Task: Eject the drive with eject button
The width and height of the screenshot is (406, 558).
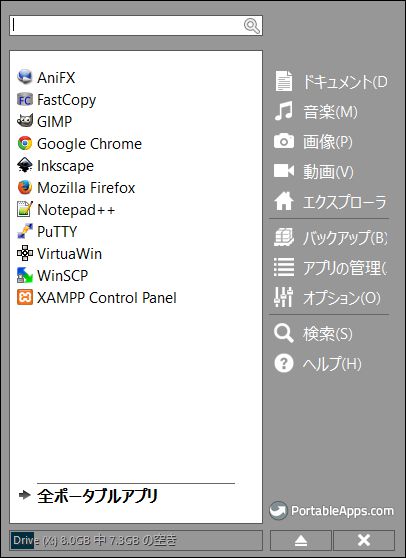Action: pos(301,541)
